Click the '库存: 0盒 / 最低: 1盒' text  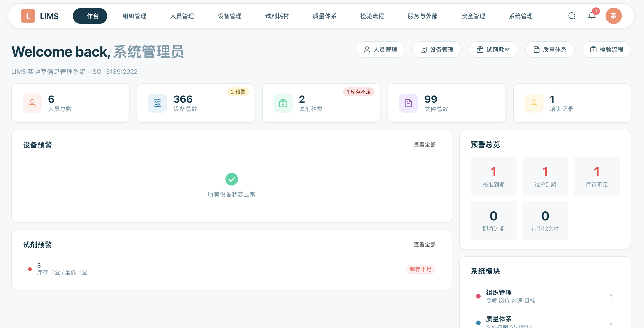(62, 273)
